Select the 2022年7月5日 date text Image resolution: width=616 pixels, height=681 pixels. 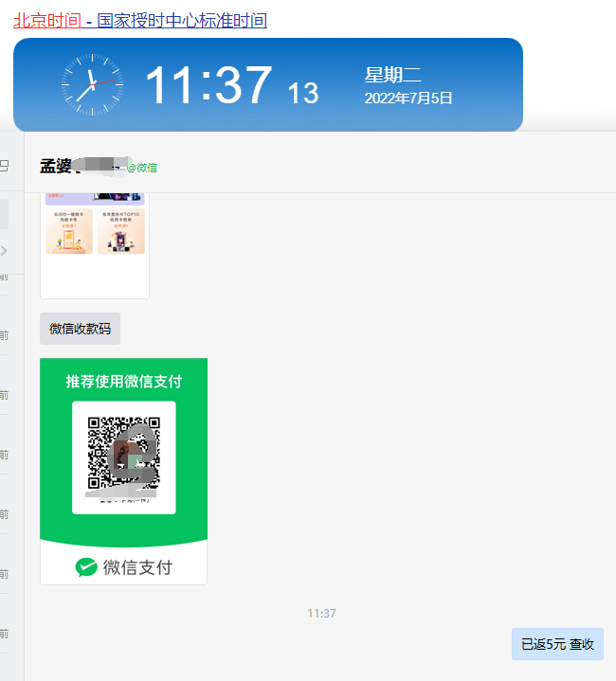pyautogui.click(x=408, y=99)
